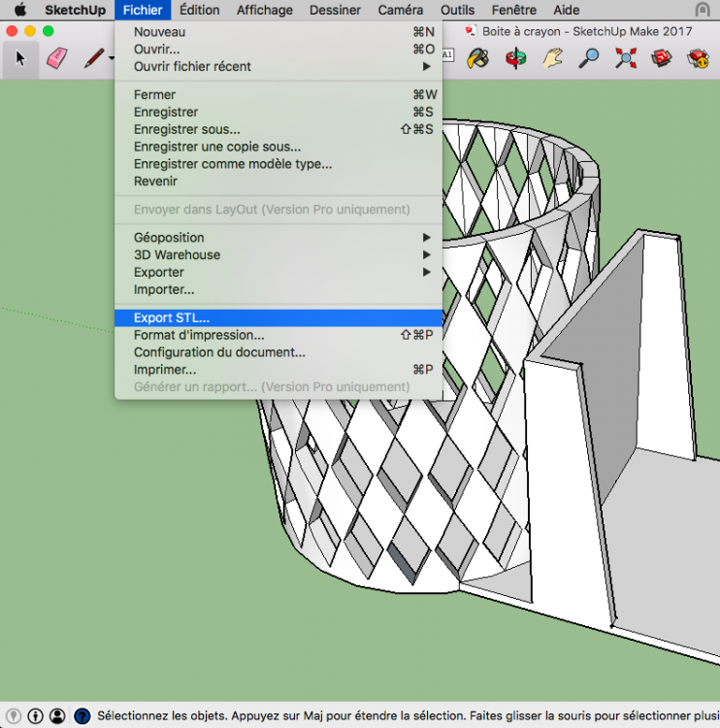
Task: Open the Instructor help question-mark icon
Action: point(82,715)
